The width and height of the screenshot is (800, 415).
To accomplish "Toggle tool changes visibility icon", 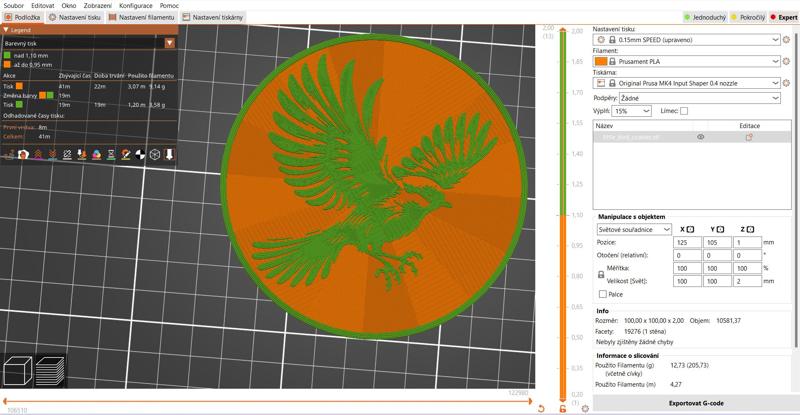I will (82, 154).
